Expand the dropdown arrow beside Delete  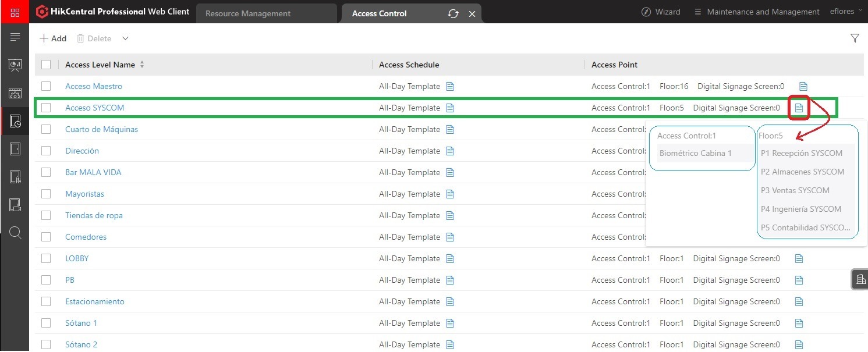pyautogui.click(x=125, y=38)
